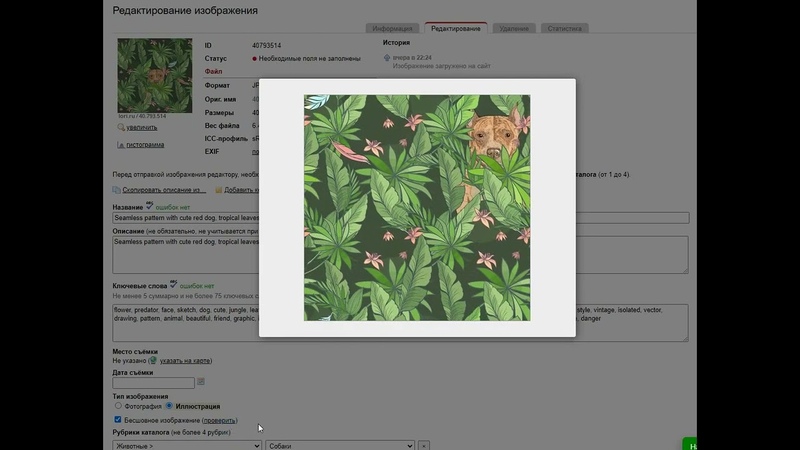Click the Дата съёмки input field
This screenshot has width=800, height=450.
click(153, 382)
